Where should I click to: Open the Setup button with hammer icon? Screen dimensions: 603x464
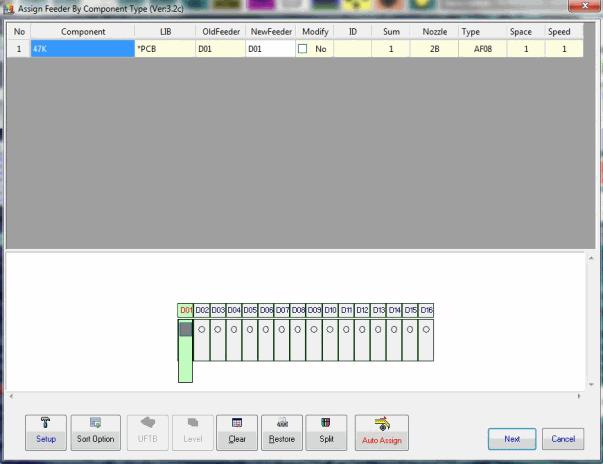(45, 432)
